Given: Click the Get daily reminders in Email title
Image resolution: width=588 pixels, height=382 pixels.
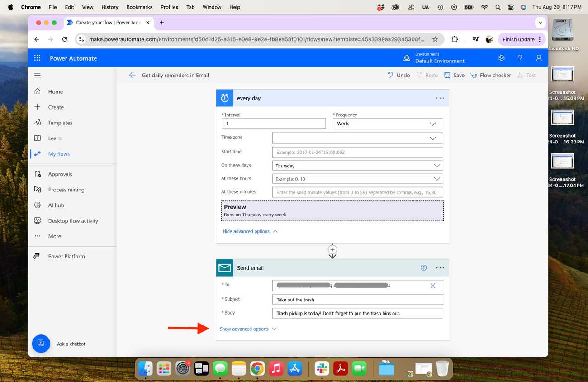Looking at the screenshot, I should (175, 75).
